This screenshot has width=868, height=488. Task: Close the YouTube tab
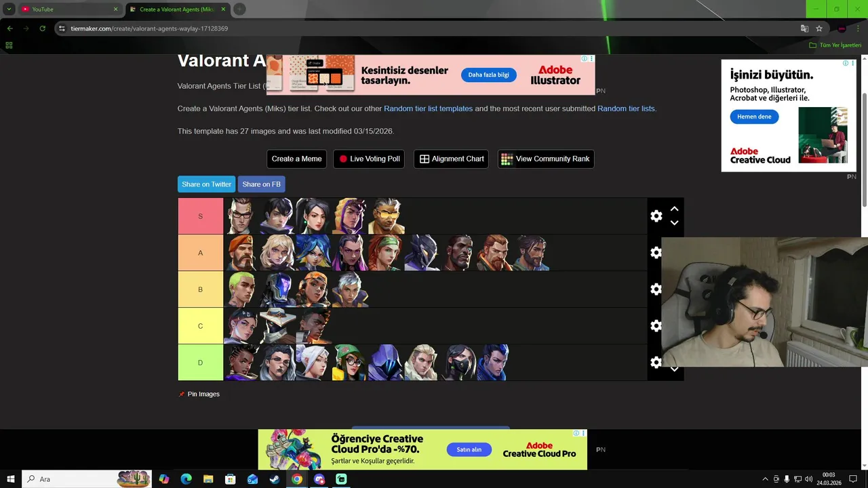115,9
